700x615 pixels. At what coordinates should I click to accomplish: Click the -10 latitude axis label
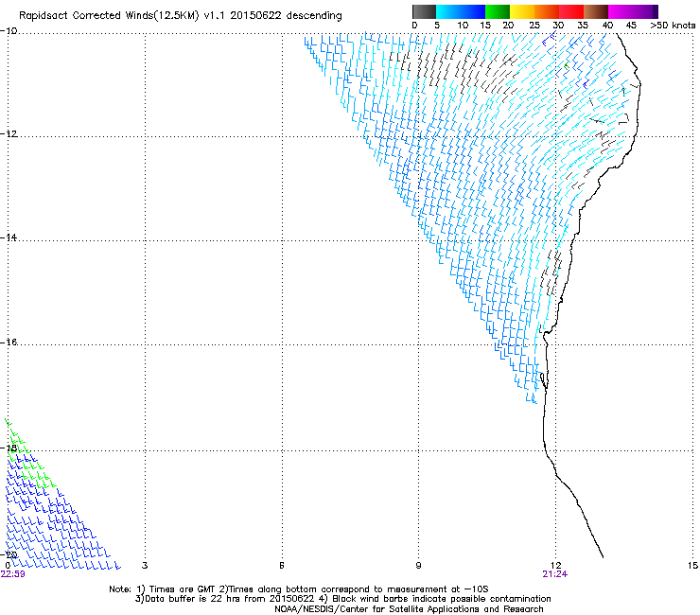[x=9, y=31]
